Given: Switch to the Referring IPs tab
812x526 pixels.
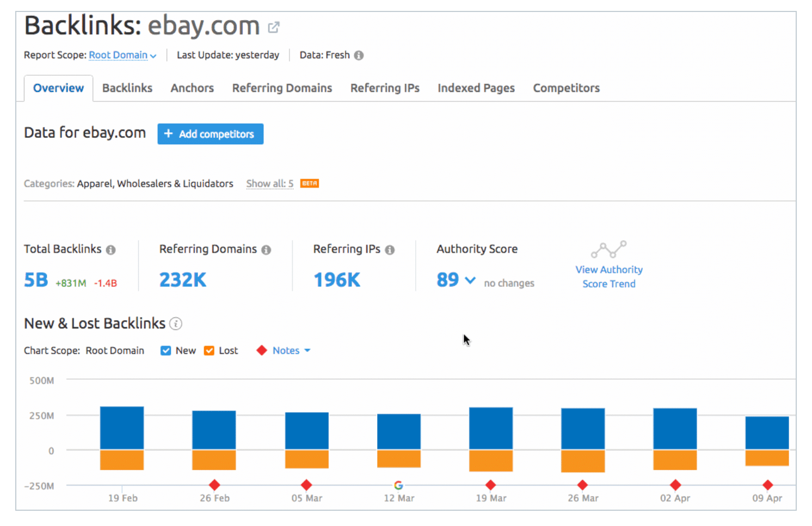Looking at the screenshot, I should (x=385, y=88).
